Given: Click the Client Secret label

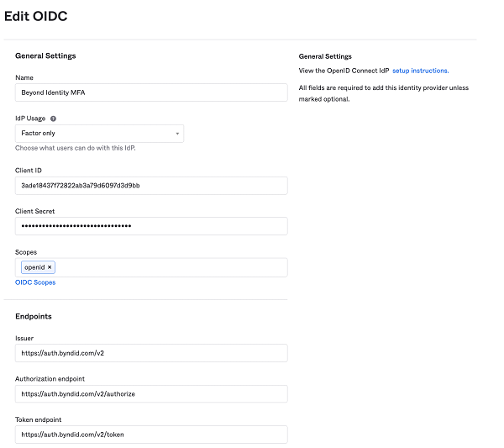Looking at the screenshot, I should [x=34, y=212].
